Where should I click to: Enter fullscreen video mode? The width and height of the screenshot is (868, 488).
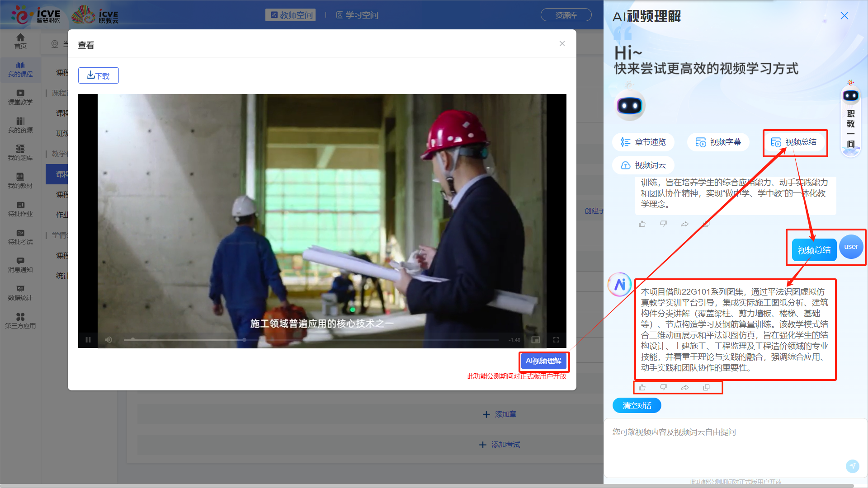556,340
